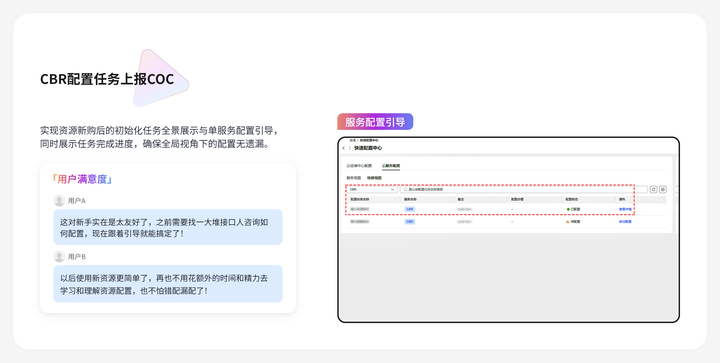This screenshot has width=720, height=363.
Task: Open the table settings gear icon
Action: tap(663, 189)
